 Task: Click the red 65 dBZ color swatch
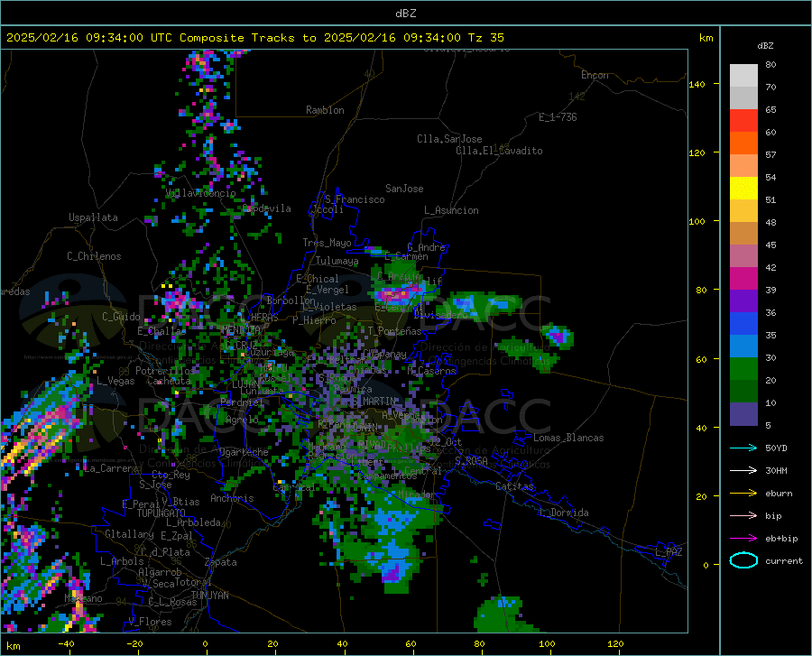[x=743, y=120]
